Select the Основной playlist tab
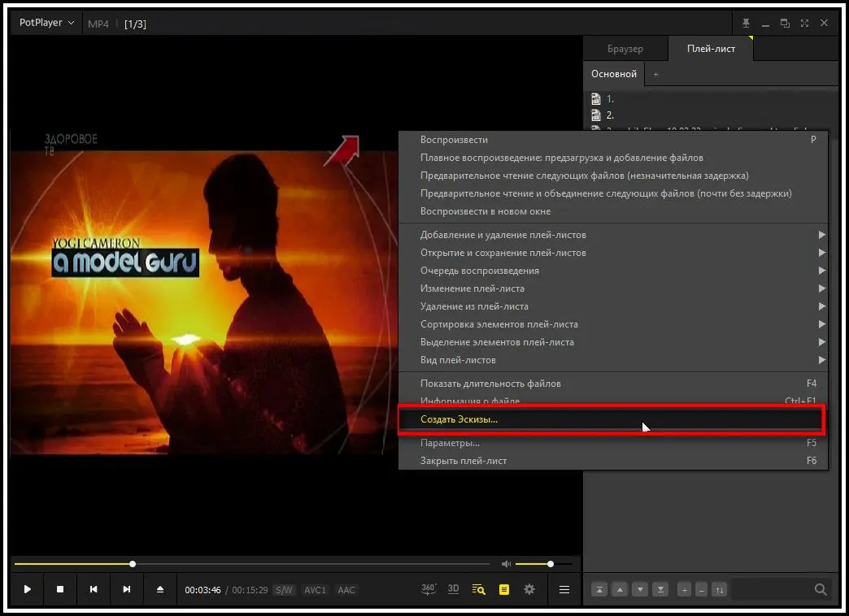This screenshot has width=849, height=616. [x=614, y=74]
